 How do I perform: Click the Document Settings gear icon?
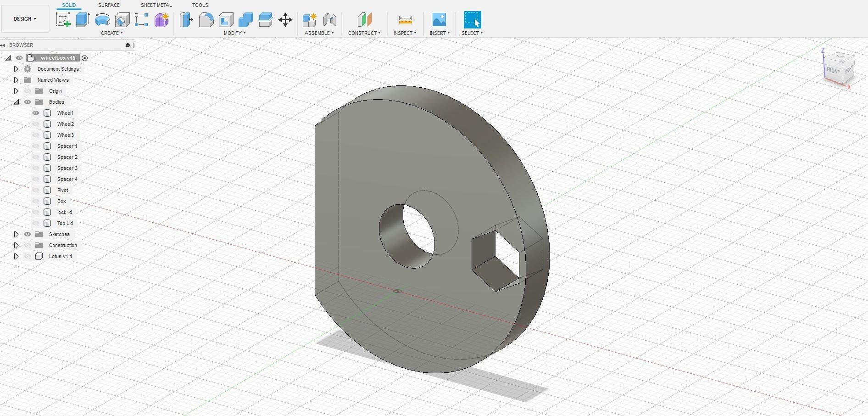click(x=28, y=69)
